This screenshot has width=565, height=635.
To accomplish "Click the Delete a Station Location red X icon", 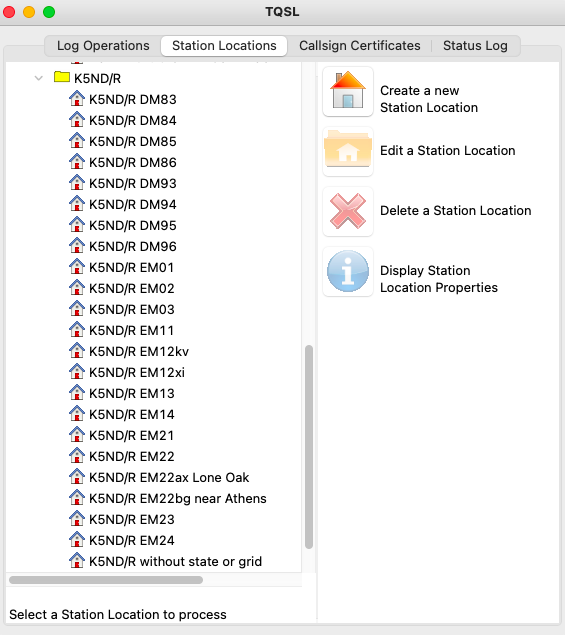I will (348, 211).
